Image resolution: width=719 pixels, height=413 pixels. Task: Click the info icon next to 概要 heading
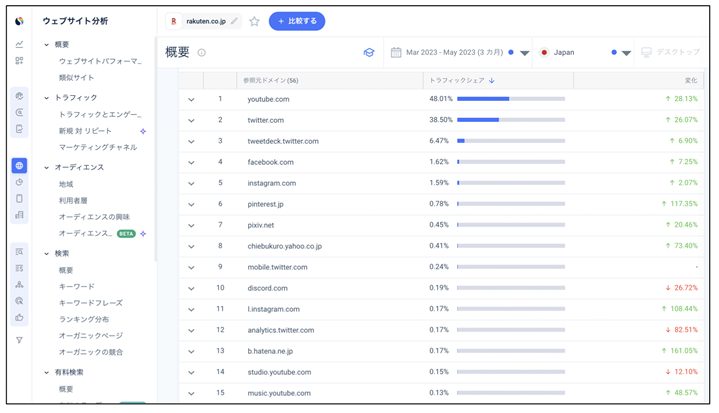(x=201, y=53)
